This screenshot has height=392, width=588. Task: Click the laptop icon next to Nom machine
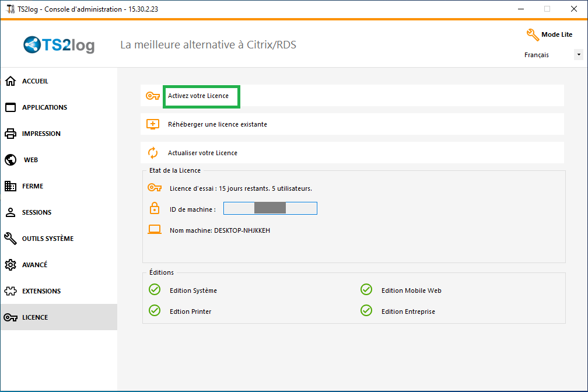[155, 230]
